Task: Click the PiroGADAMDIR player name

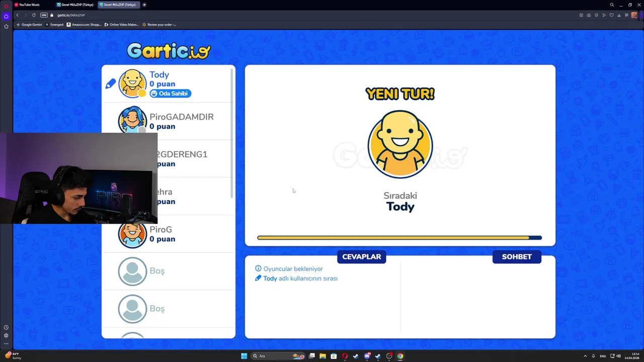Action: click(x=182, y=117)
